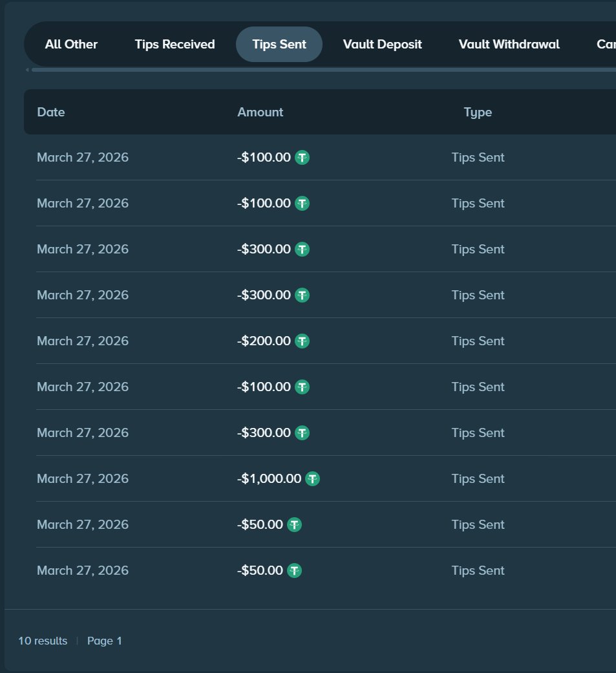
Task: Select the bottom -$50.00 amount in the table
Action: tap(260, 570)
